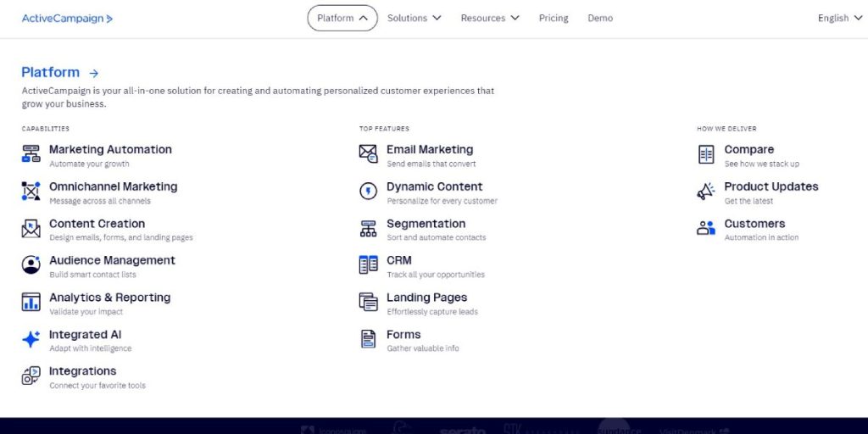Click 'Adapt with intelligence' subtitle
This screenshot has height=434, width=868.
[x=90, y=348]
